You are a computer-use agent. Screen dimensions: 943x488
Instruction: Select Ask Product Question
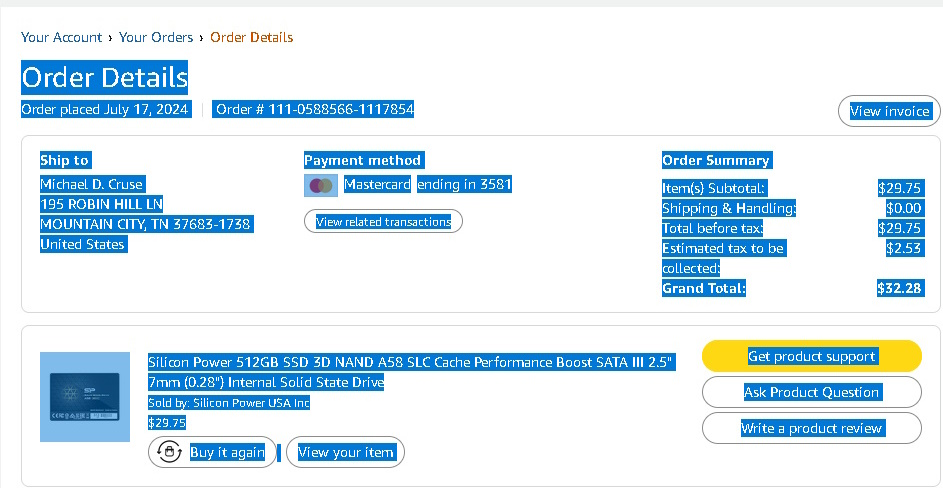click(811, 392)
